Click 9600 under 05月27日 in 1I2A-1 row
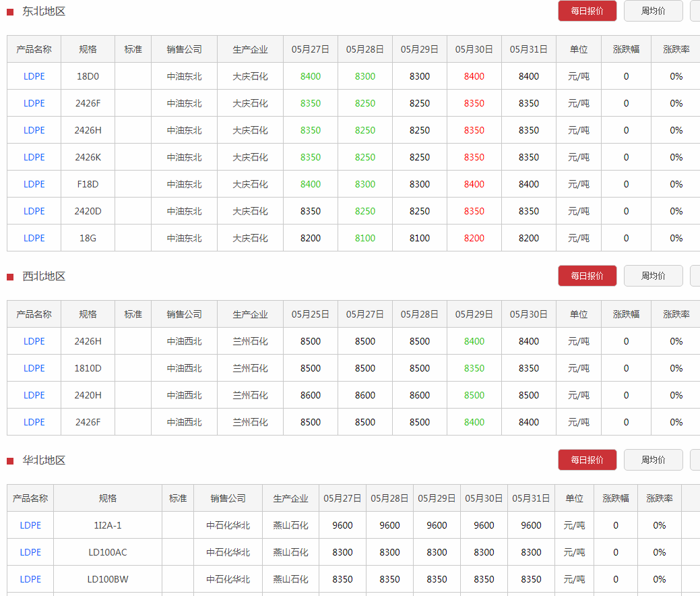Viewport: 700px width, 596px height. (x=342, y=525)
